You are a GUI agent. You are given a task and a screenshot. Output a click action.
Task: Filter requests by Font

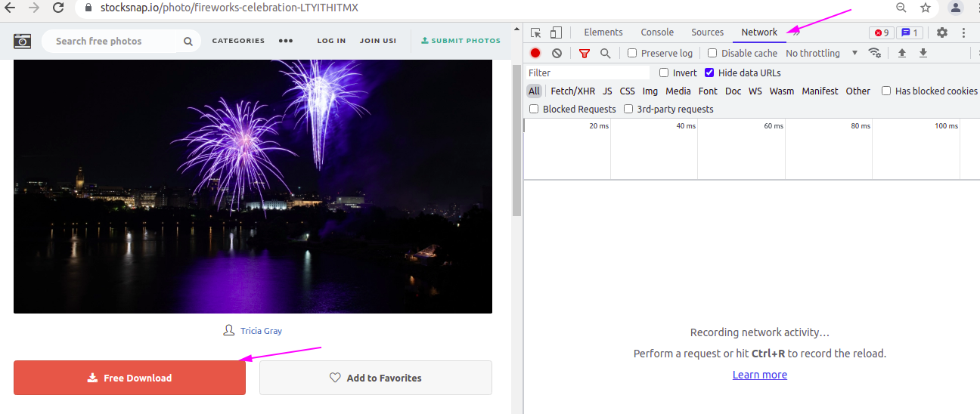pos(708,91)
